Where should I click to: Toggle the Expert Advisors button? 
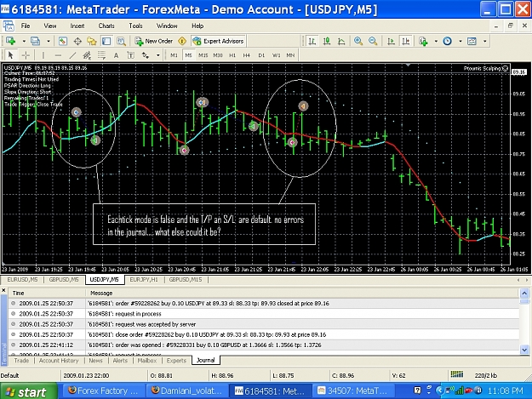(218, 41)
